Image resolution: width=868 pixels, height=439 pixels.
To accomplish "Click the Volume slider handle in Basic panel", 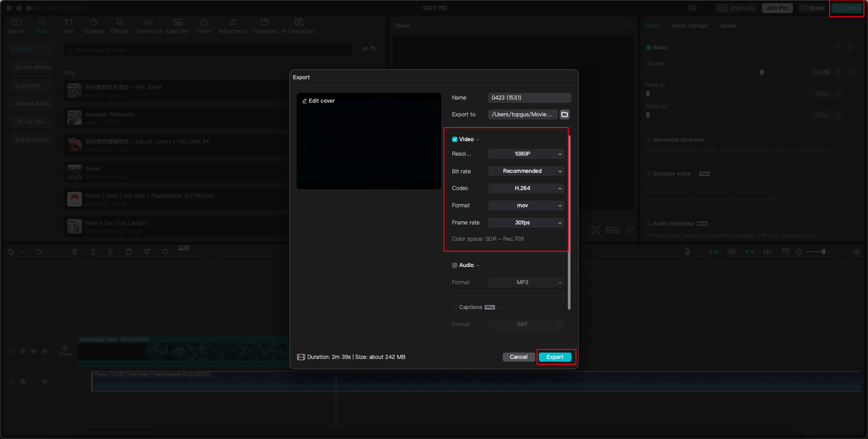I will point(762,72).
